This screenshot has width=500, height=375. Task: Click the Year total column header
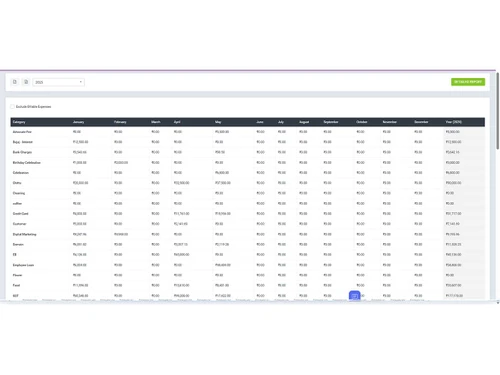click(x=454, y=122)
